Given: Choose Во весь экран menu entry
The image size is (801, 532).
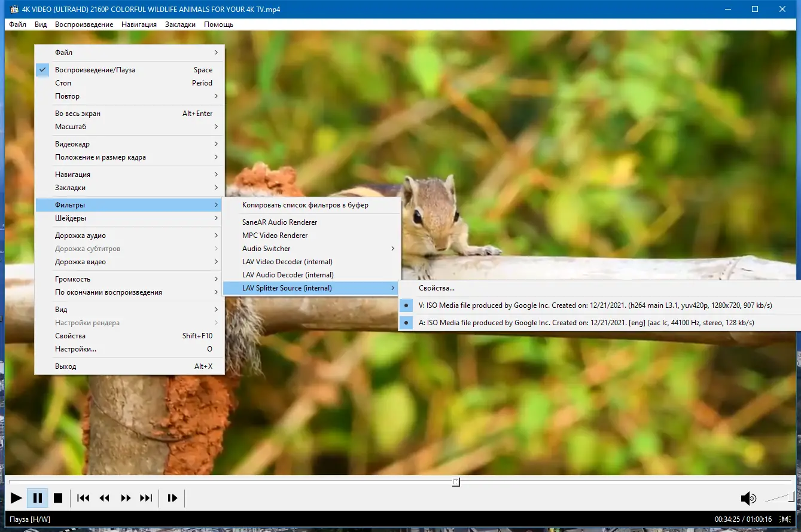Looking at the screenshot, I should [129, 114].
